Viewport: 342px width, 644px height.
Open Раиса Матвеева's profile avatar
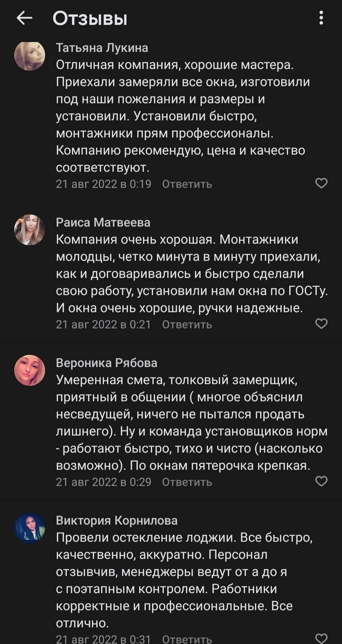click(30, 230)
